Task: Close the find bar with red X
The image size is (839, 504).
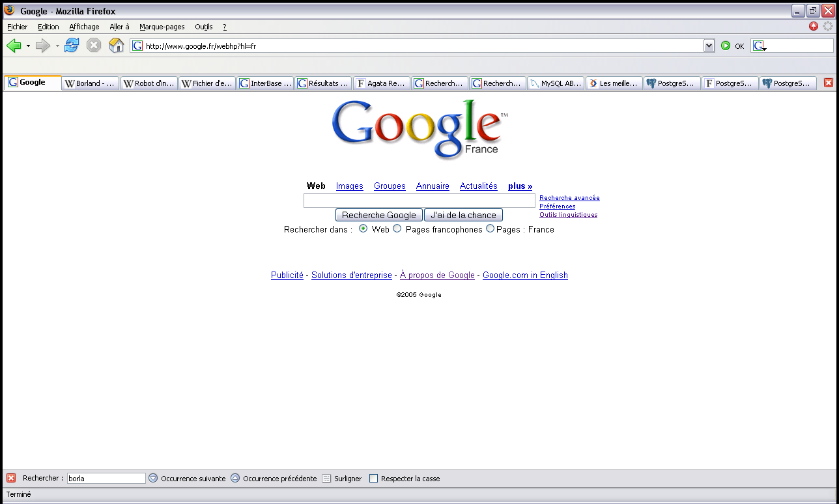Action: click(11, 478)
